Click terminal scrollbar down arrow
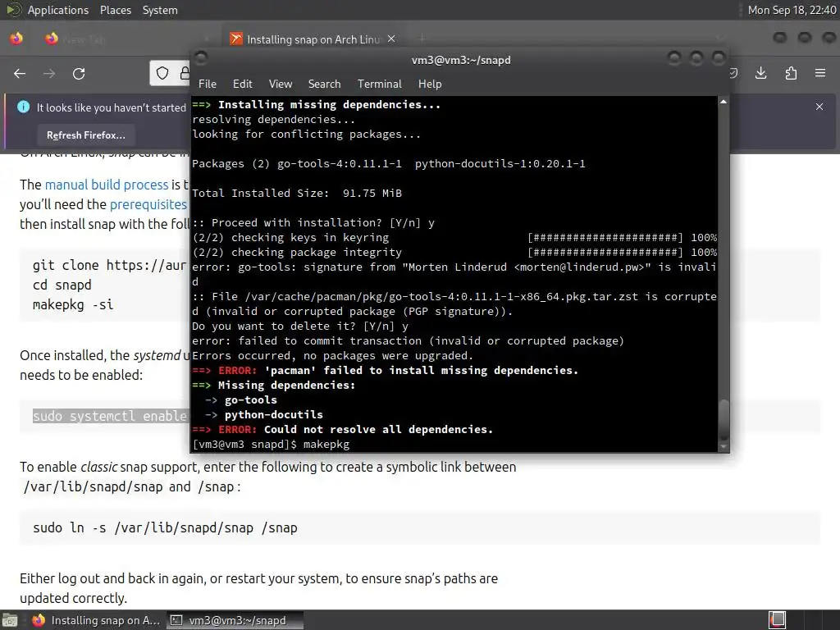This screenshot has width=840, height=630. 724,446
